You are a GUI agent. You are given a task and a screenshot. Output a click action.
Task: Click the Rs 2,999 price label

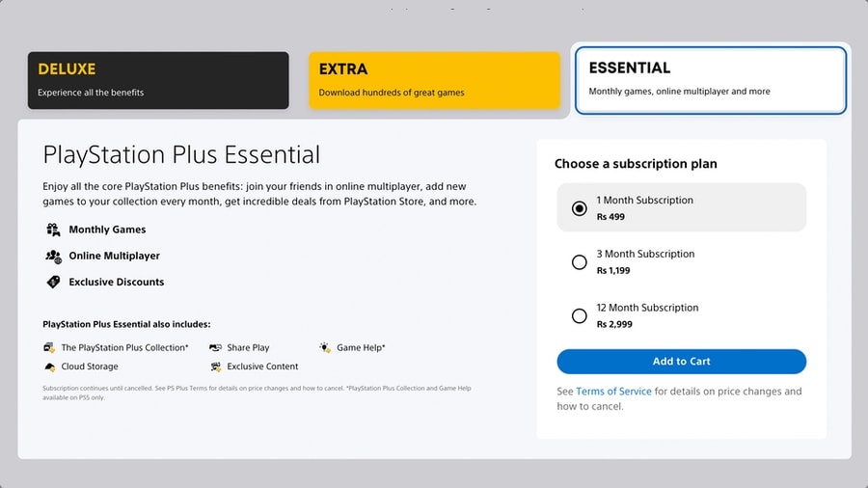[x=614, y=324]
